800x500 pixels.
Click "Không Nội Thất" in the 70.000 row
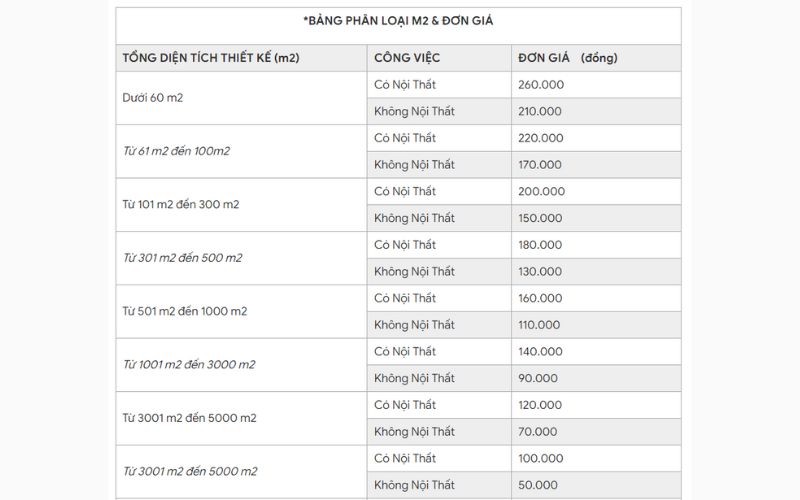[414, 431]
